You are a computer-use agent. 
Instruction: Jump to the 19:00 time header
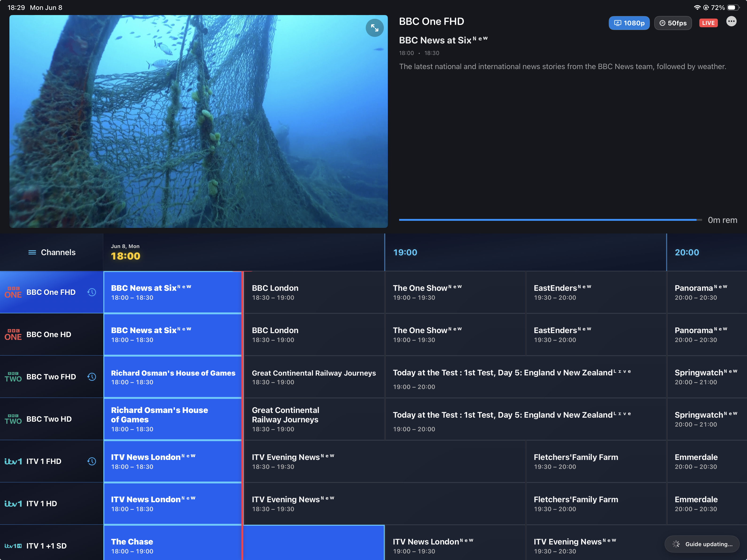pos(405,252)
